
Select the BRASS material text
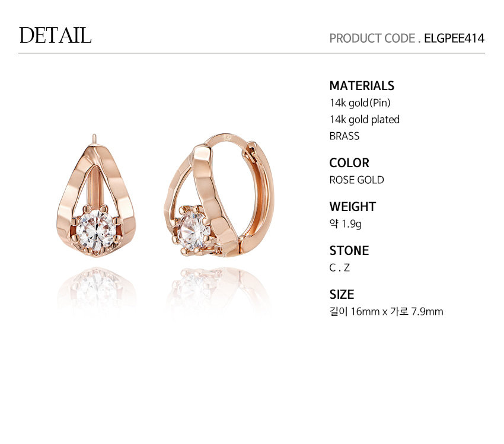pos(344,136)
